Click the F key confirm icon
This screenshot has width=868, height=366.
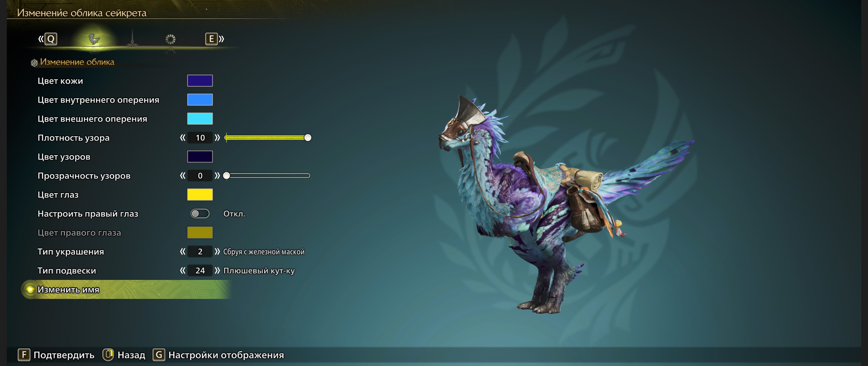[x=24, y=355]
